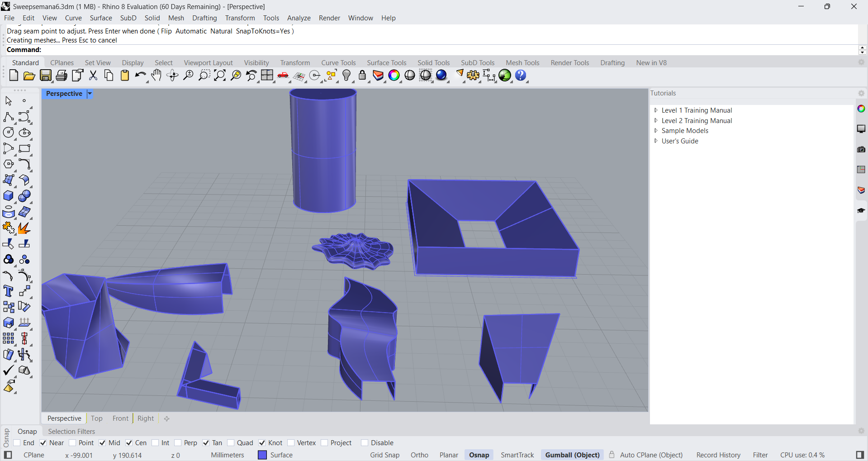Image resolution: width=868 pixels, height=461 pixels.
Task: Click the blue Help question mark icon
Action: pos(521,76)
